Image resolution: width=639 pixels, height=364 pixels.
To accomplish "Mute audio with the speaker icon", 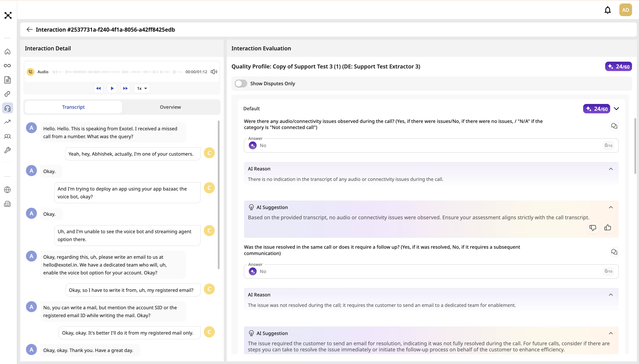I will pyautogui.click(x=214, y=72).
